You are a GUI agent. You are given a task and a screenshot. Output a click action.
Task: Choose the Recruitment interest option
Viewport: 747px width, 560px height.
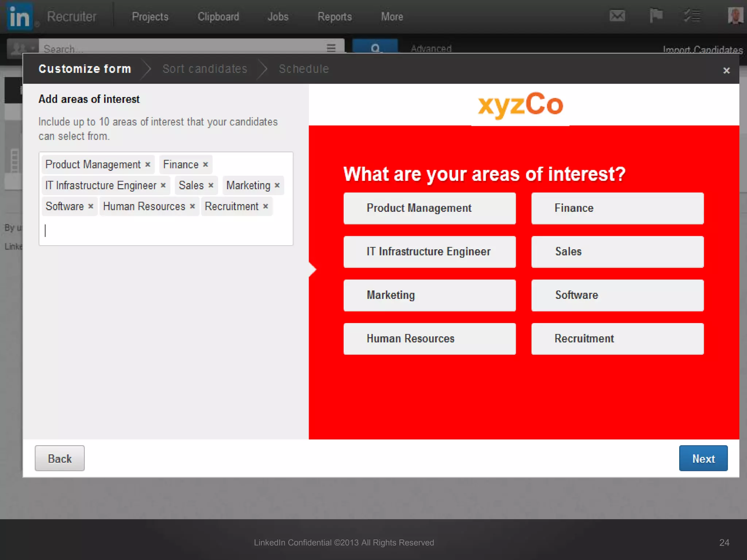point(617,339)
